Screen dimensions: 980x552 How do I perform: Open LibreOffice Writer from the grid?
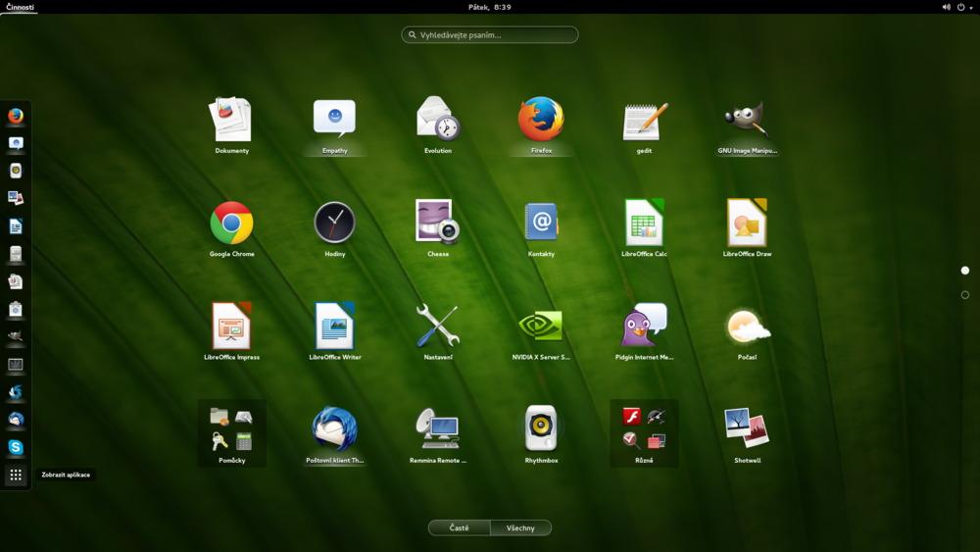334,330
